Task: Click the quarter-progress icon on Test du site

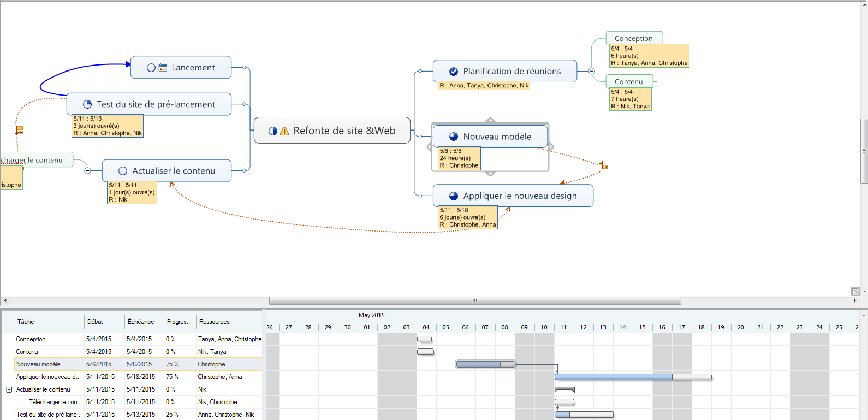Action: tap(87, 104)
